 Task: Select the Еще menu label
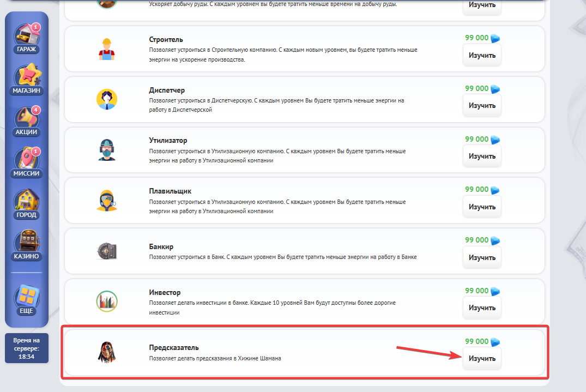click(27, 311)
